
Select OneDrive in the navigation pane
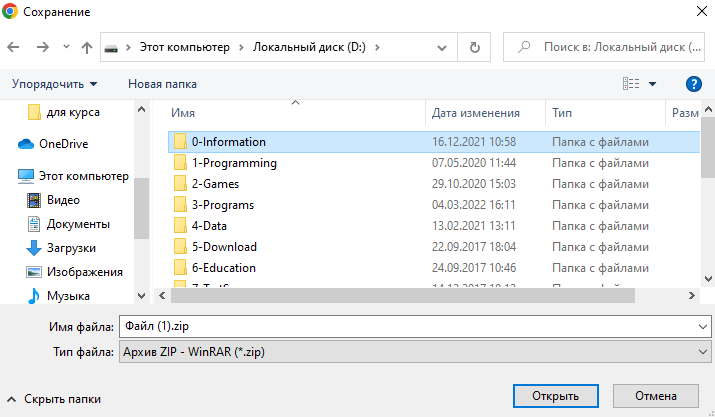63,143
